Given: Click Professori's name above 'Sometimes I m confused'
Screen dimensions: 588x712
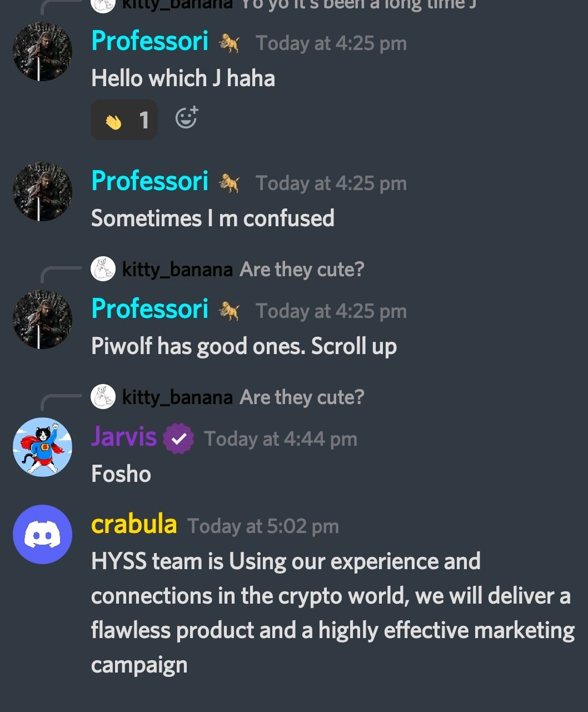Looking at the screenshot, I should 150,181.
